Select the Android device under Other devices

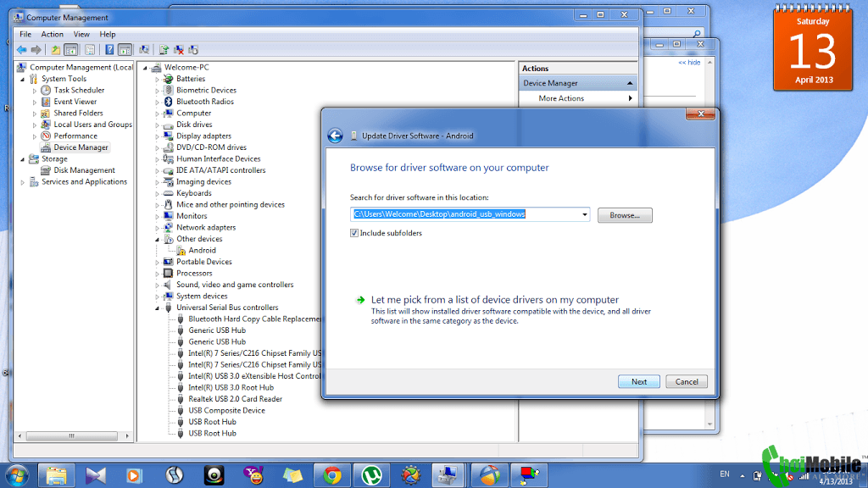(202, 251)
